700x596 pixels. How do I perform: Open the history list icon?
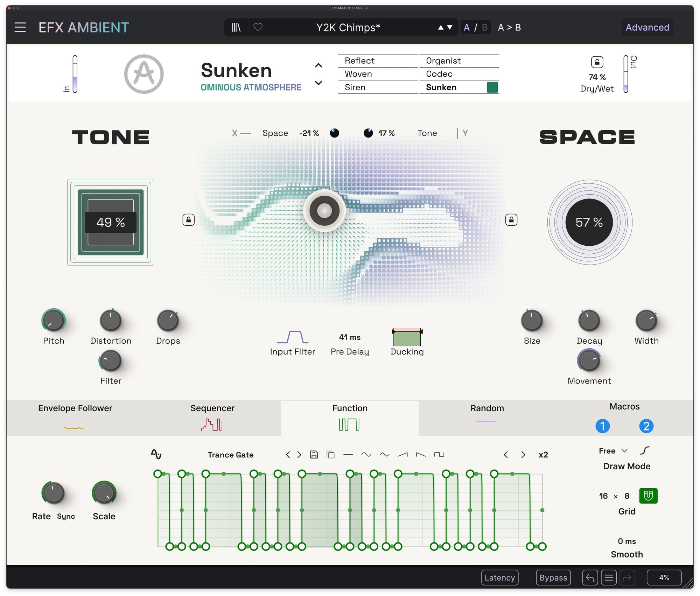pyautogui.click(x=609, y=578)
